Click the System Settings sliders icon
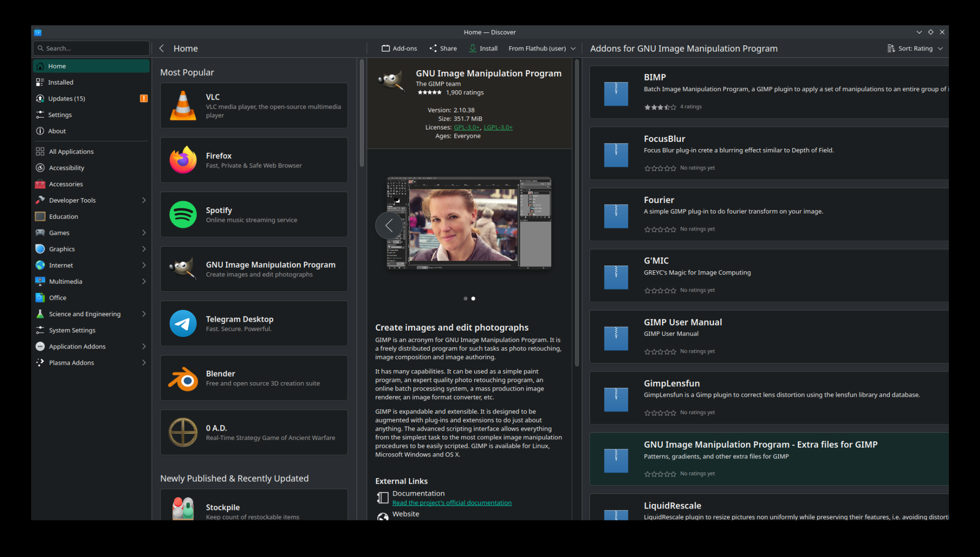The image size is (980, 557). (40, 330)
